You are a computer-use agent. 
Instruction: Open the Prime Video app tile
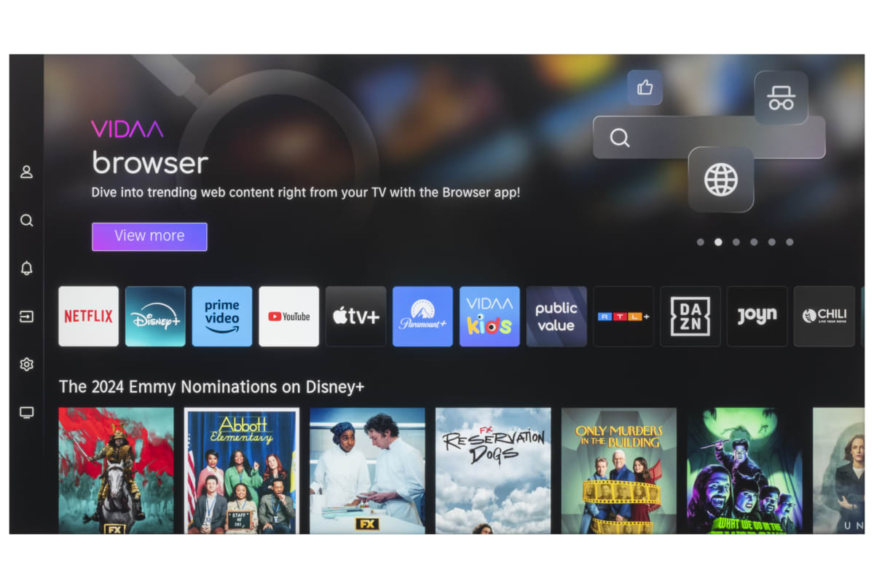(222, 316)
